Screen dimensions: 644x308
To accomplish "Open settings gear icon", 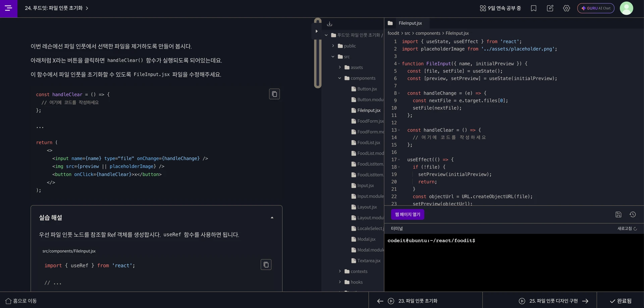I will (x=567, y=8).
